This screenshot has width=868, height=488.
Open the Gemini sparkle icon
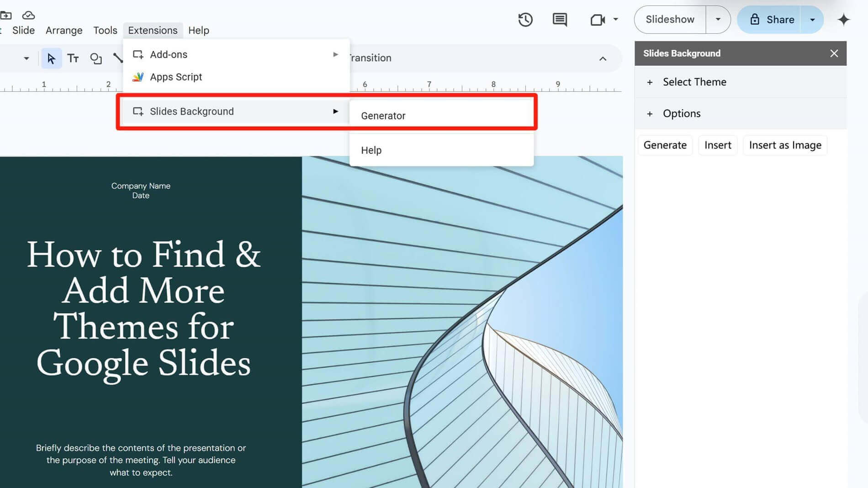(x=843, y=20)
